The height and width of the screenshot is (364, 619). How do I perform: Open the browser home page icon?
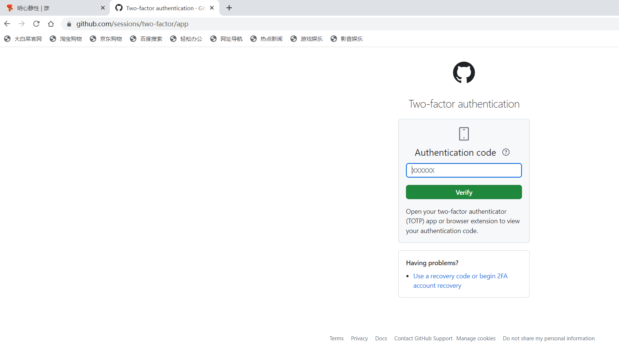(51, 24)
